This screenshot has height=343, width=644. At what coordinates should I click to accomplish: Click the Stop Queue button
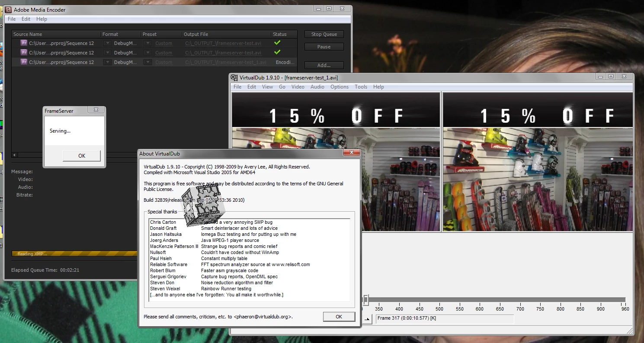324,34
